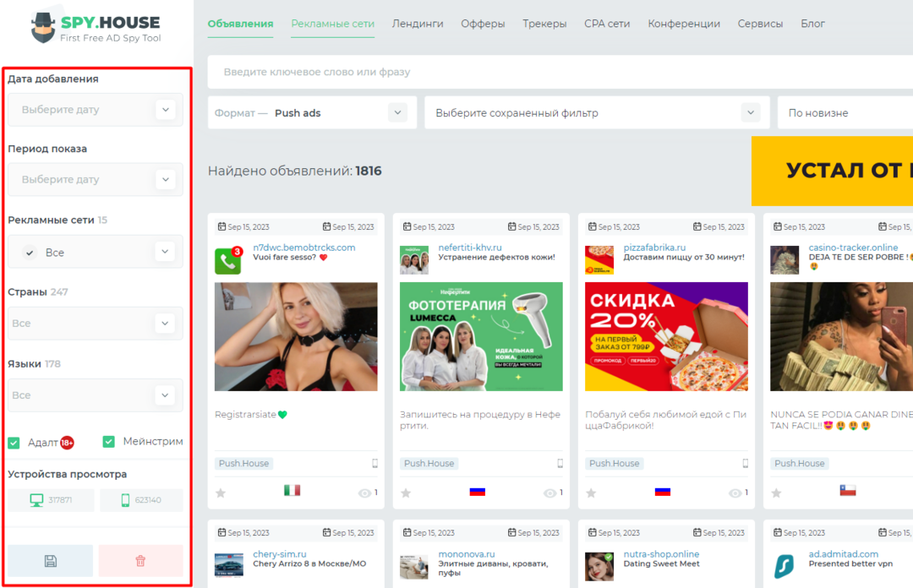Open the Трекеры tab
The width and height of the screenshot is (913, 588).
[544, 24]
